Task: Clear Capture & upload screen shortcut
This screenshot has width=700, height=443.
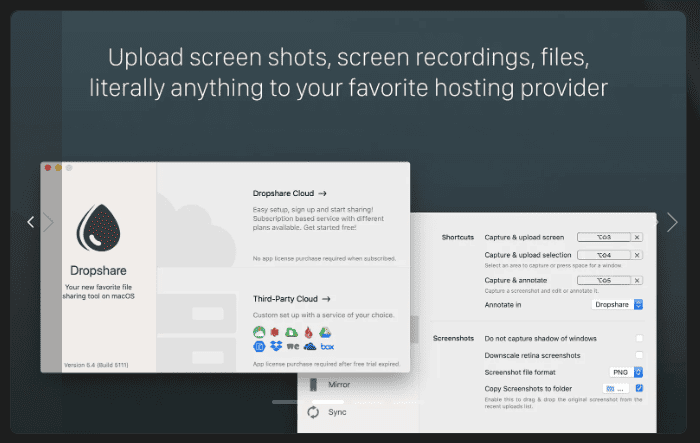Action: coord(637,237)
